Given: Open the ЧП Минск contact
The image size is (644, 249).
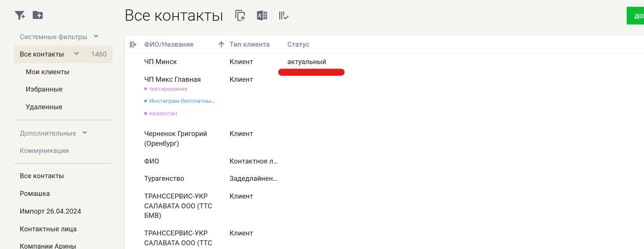Looking at the screenshot, I should (161, 62).
